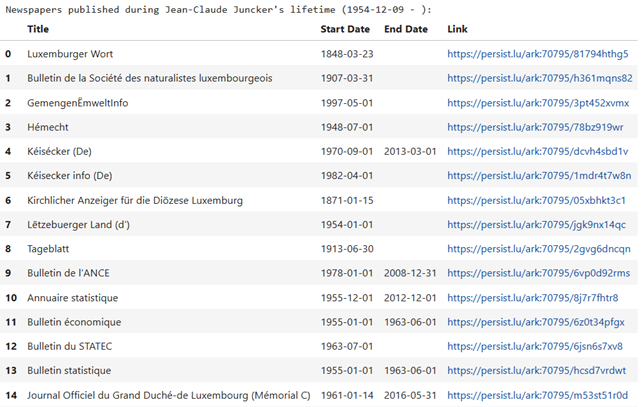Open the Bulletin de l'ANCE link
The width and height of the screenshot is (642, 407).
pyautogui.click(x=538, y=273)
